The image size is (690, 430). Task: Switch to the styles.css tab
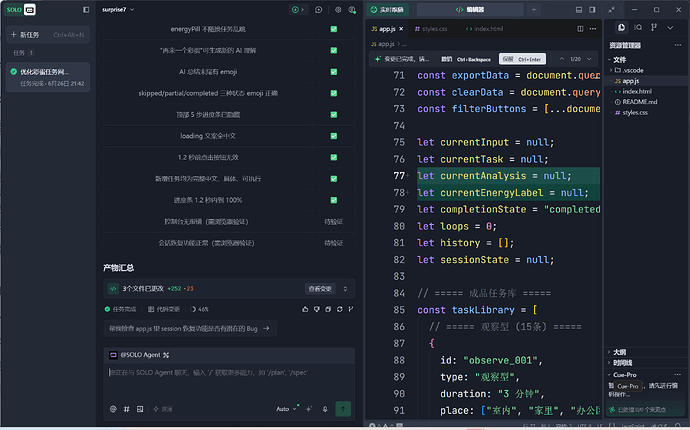tap(431, 29)
